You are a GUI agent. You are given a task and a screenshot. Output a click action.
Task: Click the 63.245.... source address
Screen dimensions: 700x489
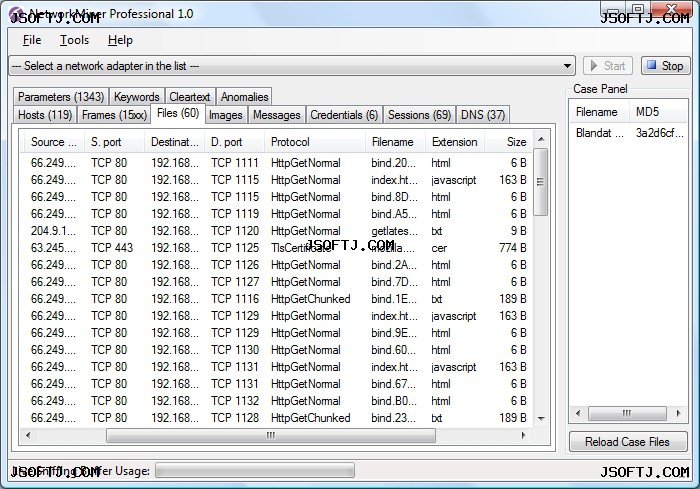[x=53, y=248]
